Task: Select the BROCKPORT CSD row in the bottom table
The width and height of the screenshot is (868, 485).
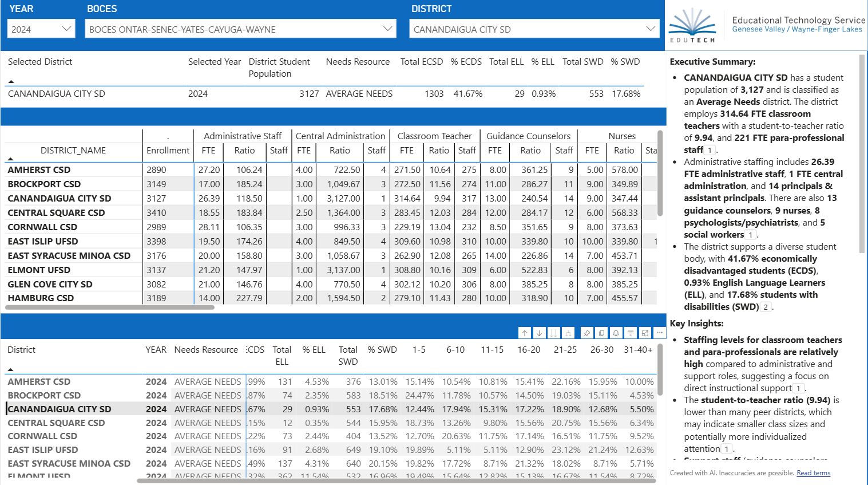Action: [x=44, y=396]
